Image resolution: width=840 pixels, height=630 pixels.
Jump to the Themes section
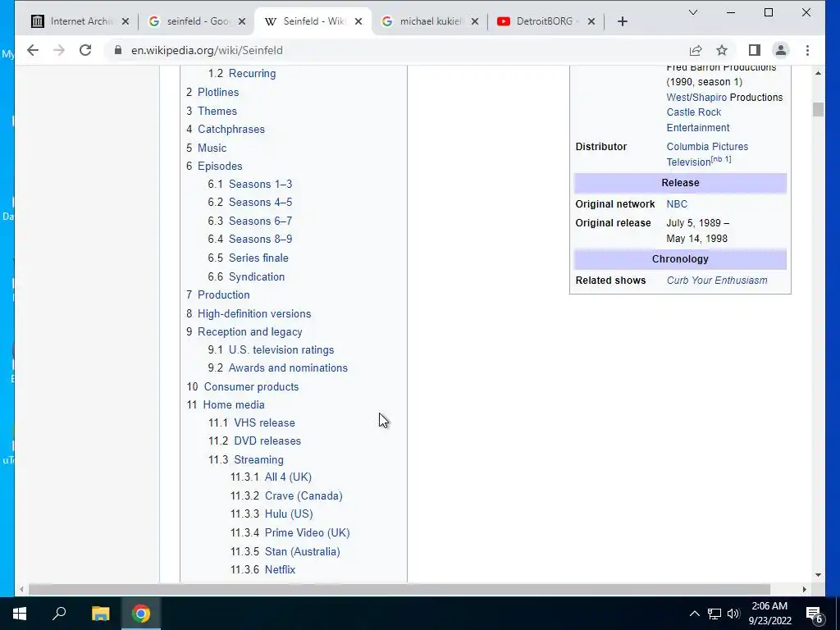click(217, 111)
